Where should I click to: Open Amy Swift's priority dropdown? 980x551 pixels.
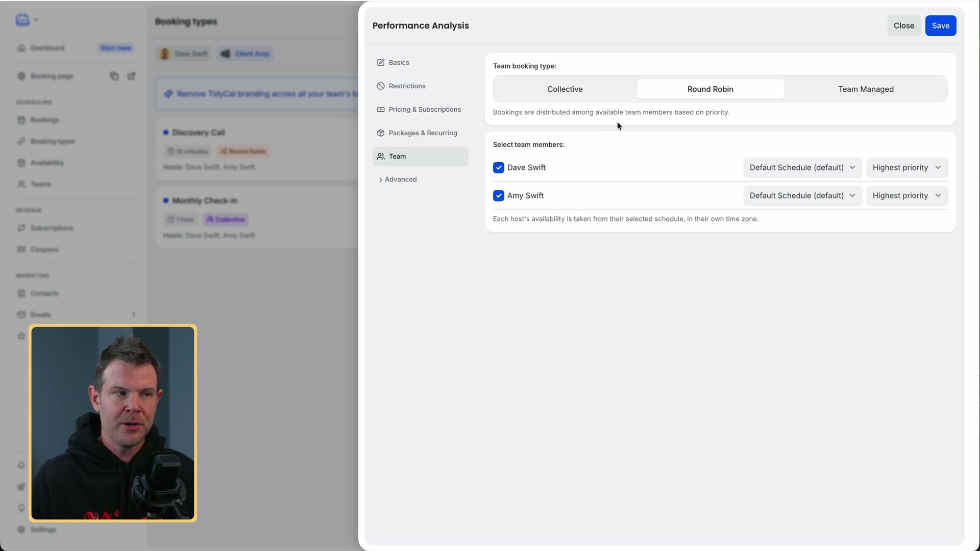(907, 195)
